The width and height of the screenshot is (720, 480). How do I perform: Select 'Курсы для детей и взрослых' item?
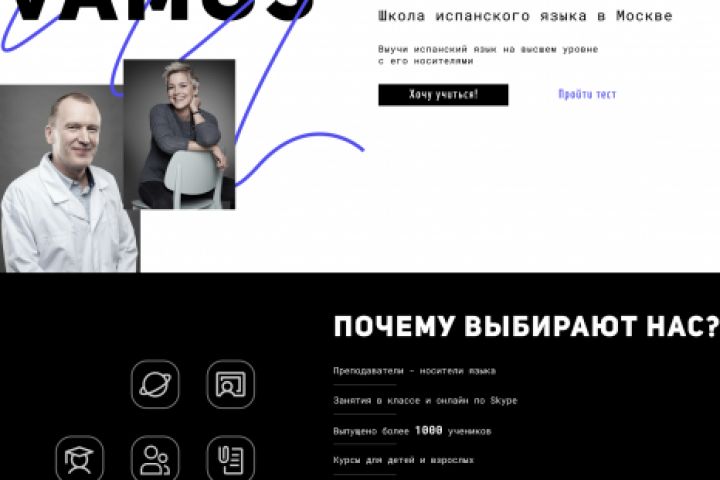coord(404,460)
